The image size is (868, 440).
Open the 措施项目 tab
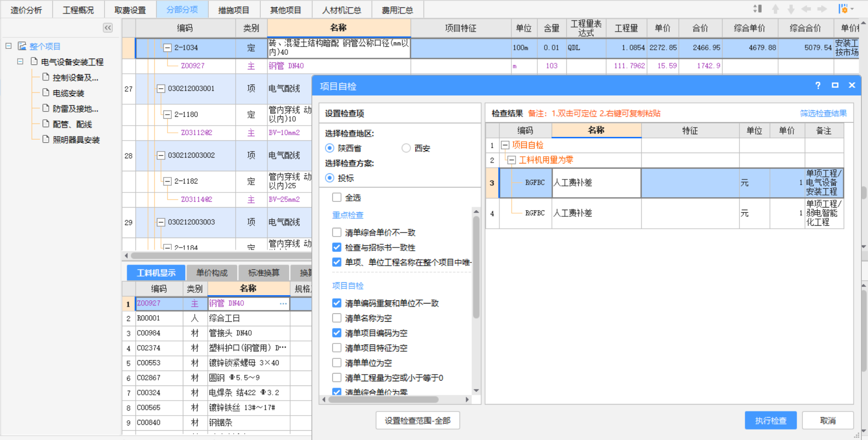234,10
